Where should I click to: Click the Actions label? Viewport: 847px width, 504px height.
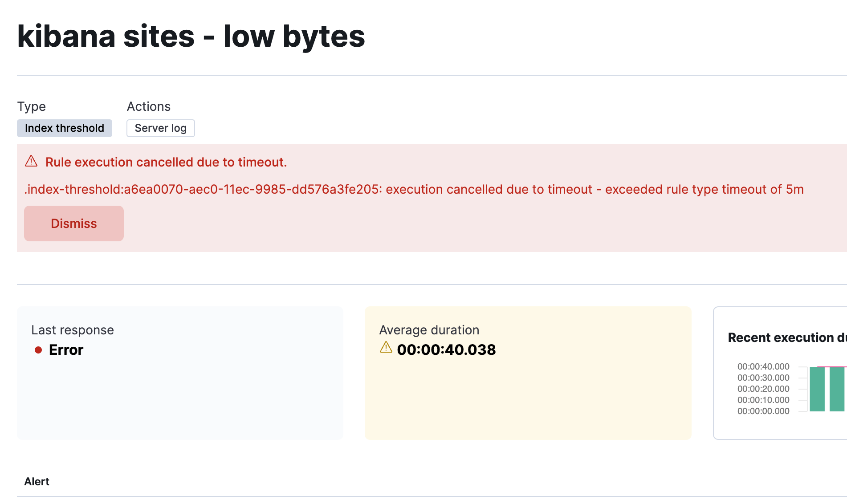coord(148,106)
